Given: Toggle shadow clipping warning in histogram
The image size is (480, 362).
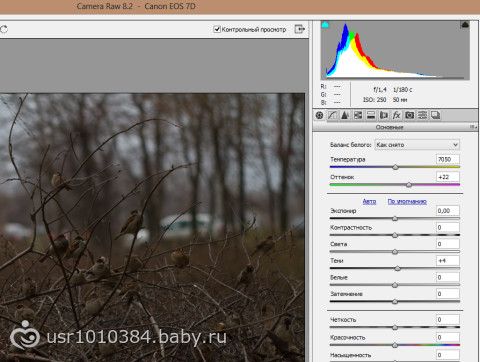Looking at the screenshot, I should point(325,24).
